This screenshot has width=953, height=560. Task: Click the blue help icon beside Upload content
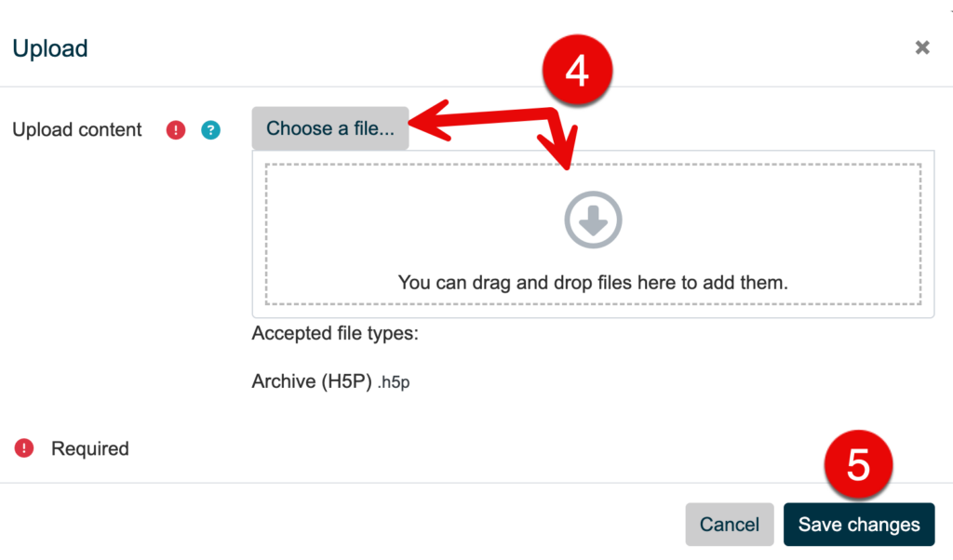click(x=211, y=130)
